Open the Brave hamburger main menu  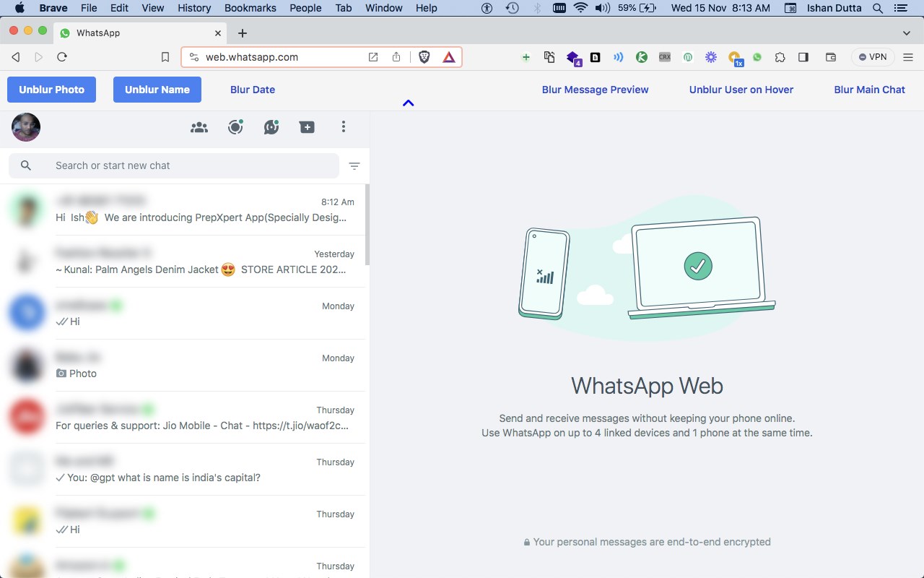tap(909, 57)
